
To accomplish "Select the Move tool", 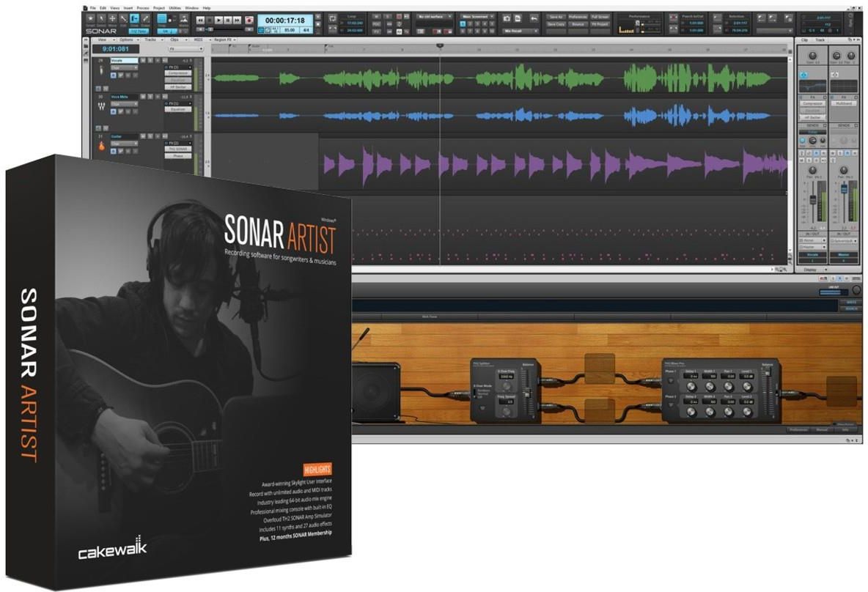I will 113,19.
